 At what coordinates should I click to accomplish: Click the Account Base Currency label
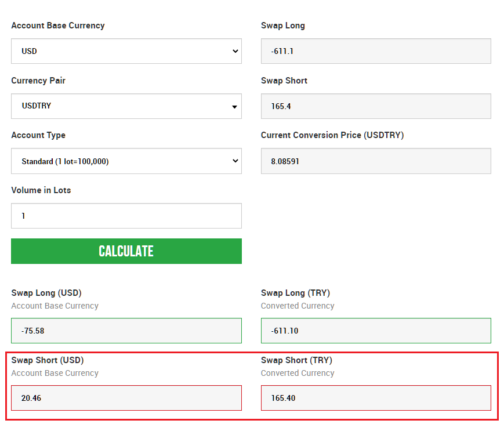(x=58, y=26)
